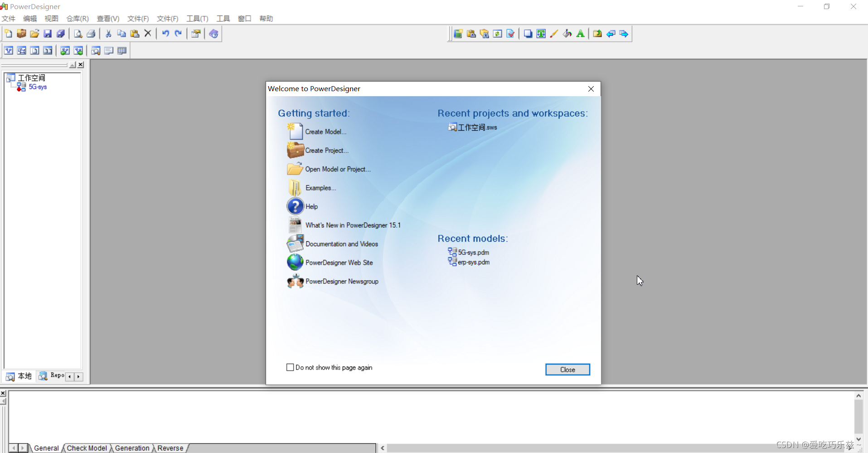Switch to the Repo browser tab
Screen dimensions: 868x453
[x=52, y=376]
